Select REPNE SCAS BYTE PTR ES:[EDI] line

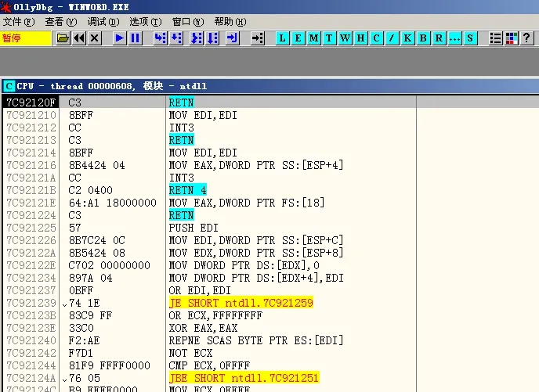[256, 340]
